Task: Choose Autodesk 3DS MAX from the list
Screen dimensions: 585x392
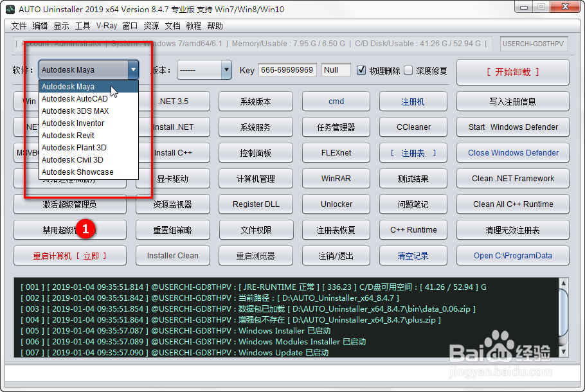Action: click(x=89, y=111)
